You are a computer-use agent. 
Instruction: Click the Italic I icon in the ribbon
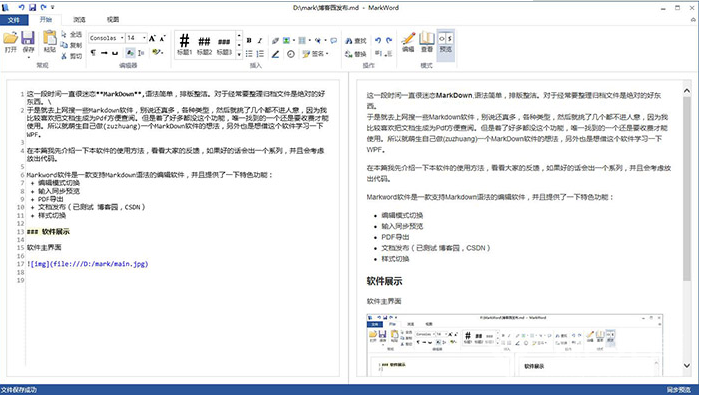[260, 40]
